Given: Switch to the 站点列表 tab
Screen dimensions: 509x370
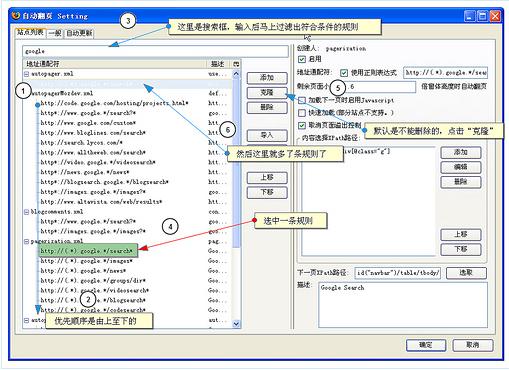Looking at the screenshot, I should tap(30, 32).
